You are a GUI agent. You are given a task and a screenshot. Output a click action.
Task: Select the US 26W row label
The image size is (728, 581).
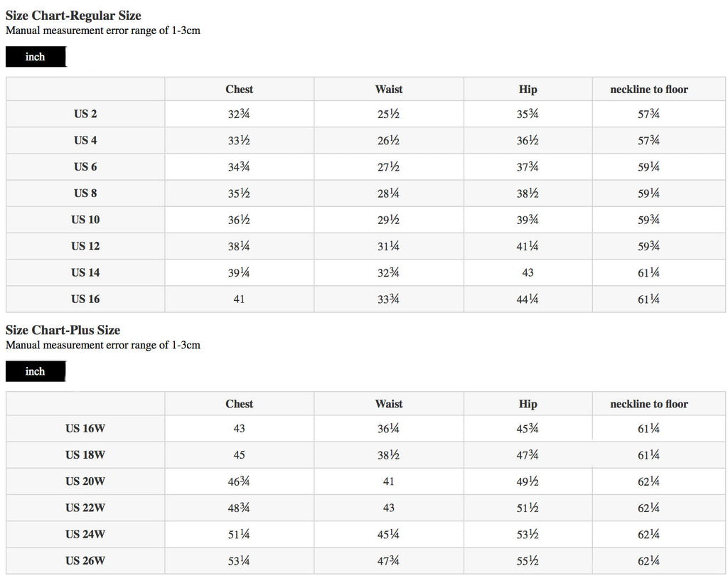pos(85,560)
